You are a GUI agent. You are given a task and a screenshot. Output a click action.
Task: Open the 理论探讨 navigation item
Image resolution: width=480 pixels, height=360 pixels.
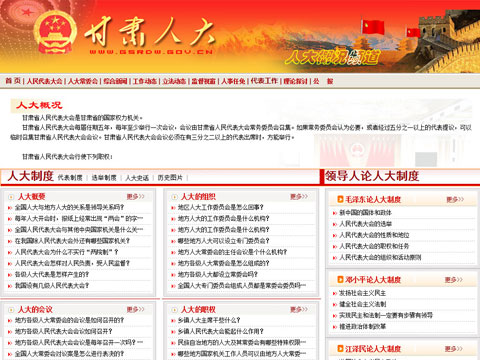tap(295, 81)
